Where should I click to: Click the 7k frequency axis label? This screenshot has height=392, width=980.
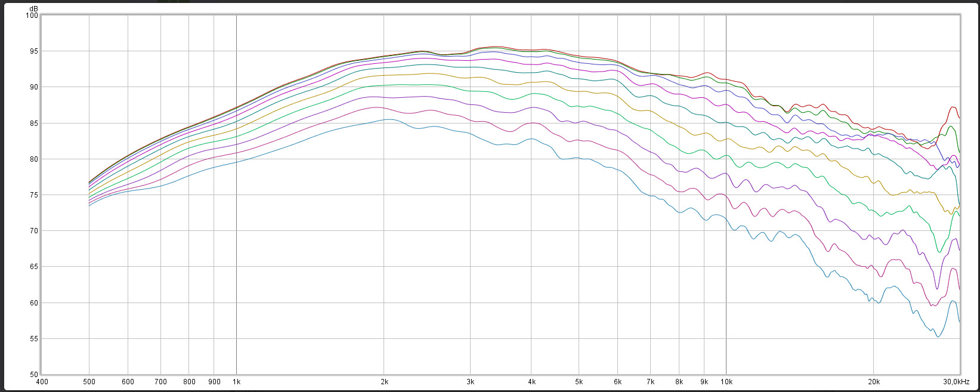651,382
